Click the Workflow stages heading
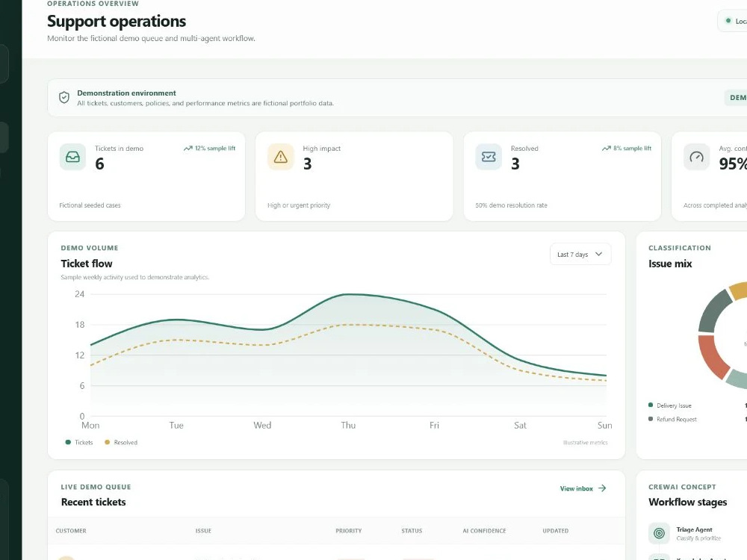The image size is (747, 560). (x=688, y=502)
